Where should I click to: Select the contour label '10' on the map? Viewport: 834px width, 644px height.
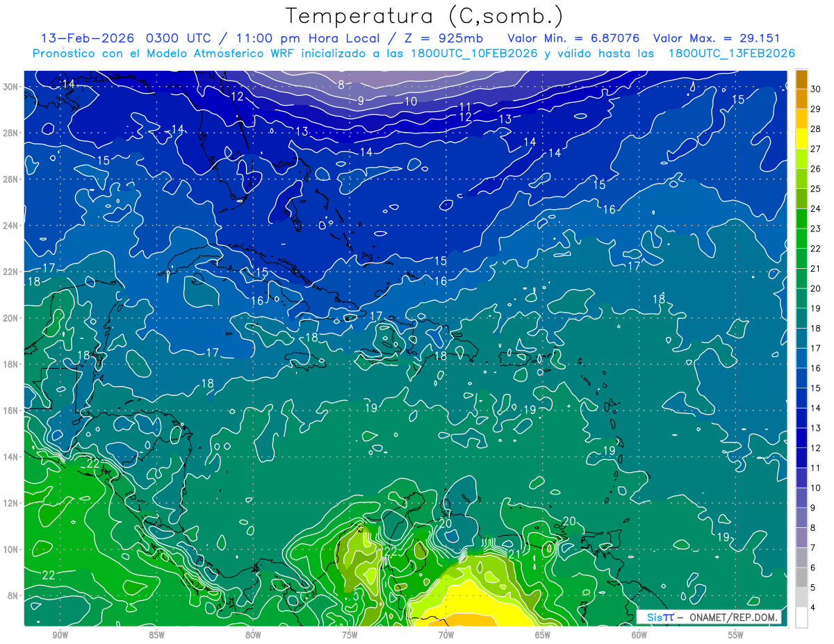tap(411, 101)
